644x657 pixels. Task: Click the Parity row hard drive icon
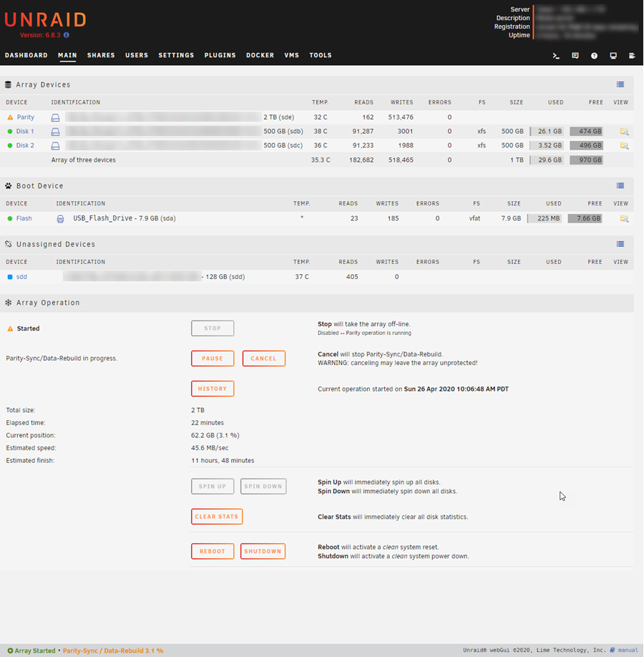point(55,117)
